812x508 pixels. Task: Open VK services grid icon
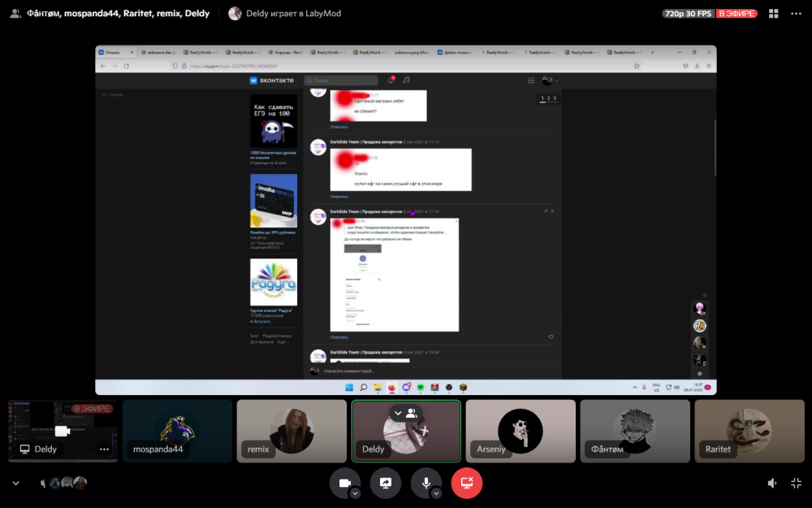click(x=531, y=80)
